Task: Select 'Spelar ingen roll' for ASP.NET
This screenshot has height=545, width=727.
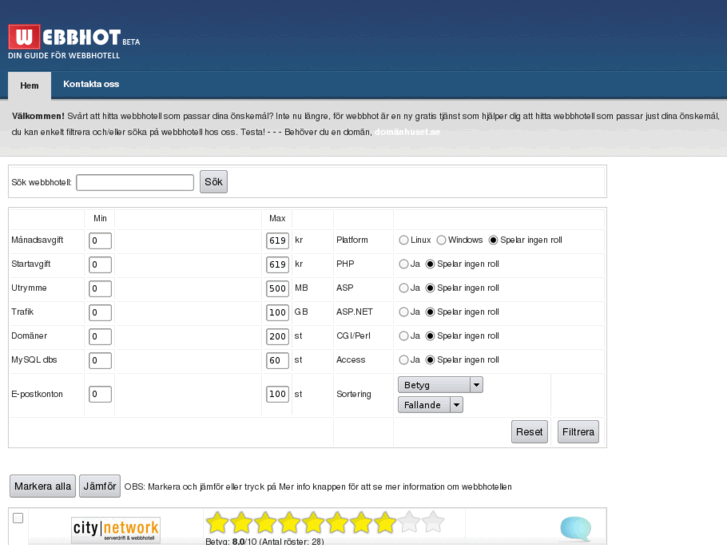Action: click(430, 312)
